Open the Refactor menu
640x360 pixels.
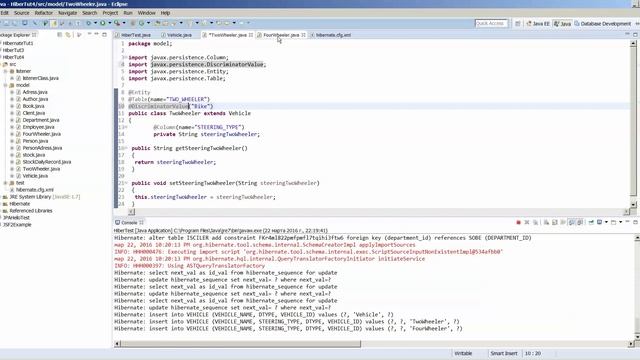43,13
